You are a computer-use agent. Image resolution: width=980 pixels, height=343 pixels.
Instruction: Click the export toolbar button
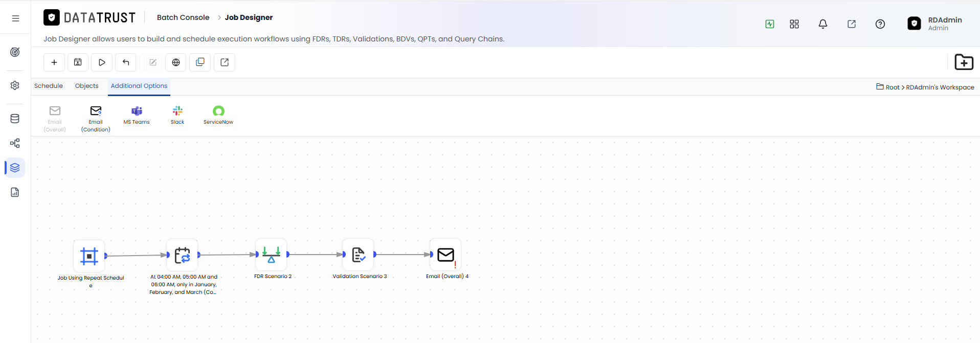pyautogui.click(x=225, y=62)
